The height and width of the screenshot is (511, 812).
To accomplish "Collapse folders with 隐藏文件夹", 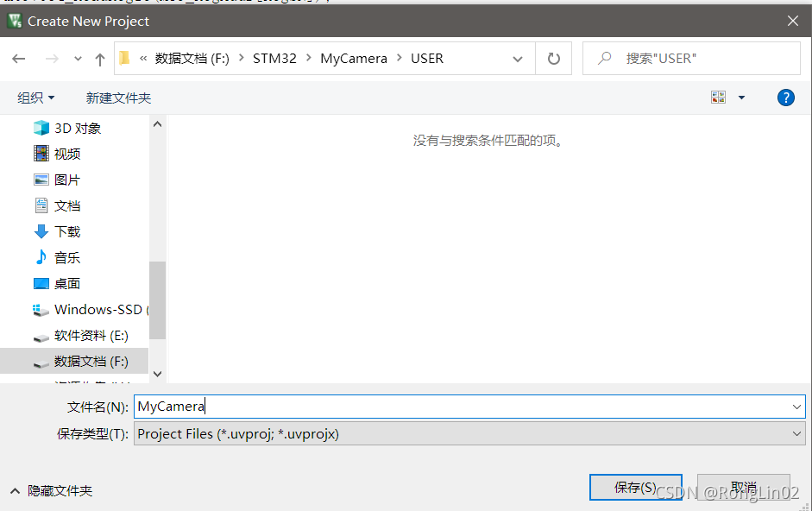I will pos(51,491).
